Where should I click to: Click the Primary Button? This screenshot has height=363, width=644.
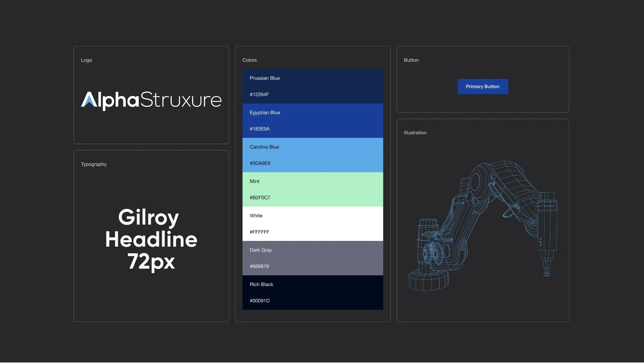[x=483, y=87]
